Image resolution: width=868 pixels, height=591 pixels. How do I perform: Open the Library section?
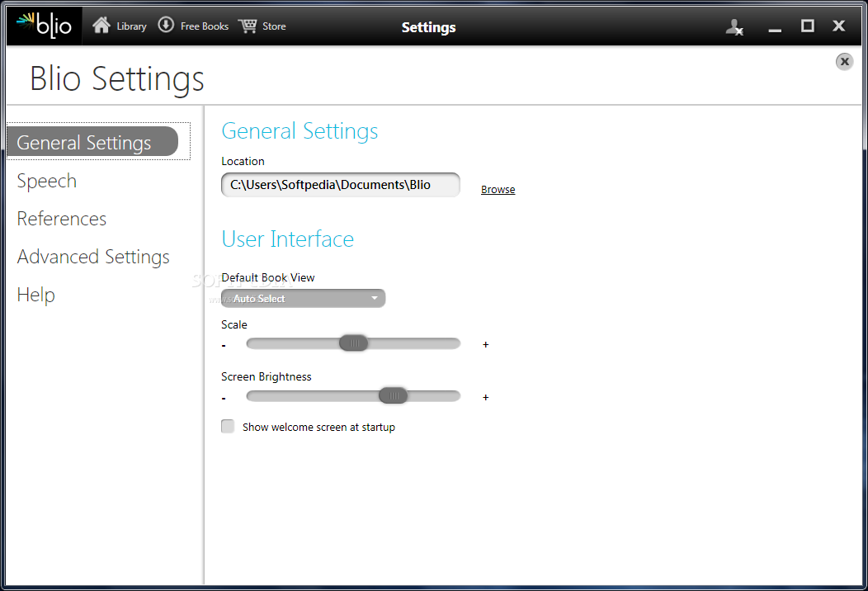131,26
